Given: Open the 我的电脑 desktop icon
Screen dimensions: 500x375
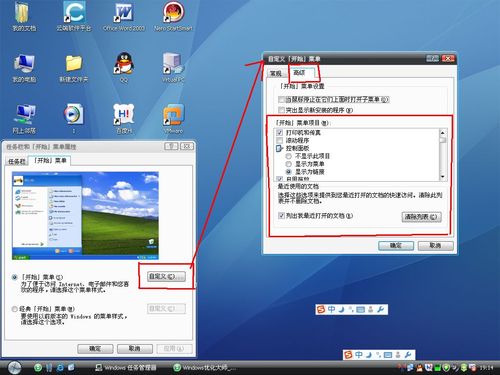Looking at the screenshot, I should pyautogui.click(x=24, y=68).
